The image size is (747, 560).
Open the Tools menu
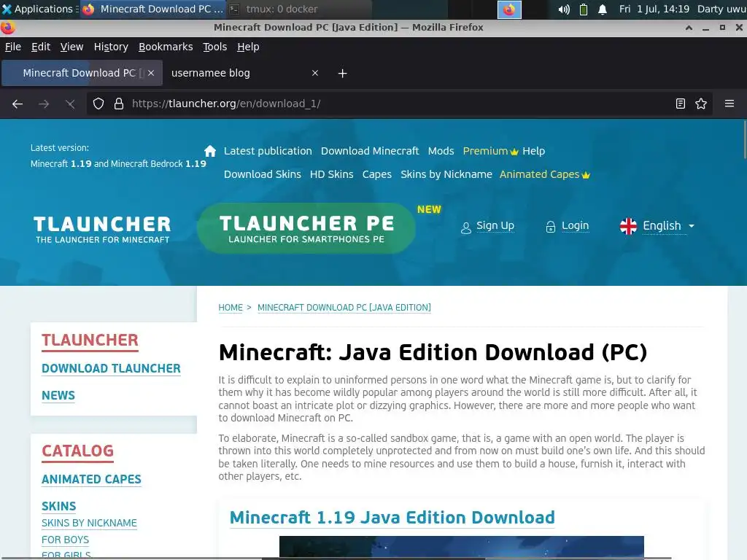point(215,47)
